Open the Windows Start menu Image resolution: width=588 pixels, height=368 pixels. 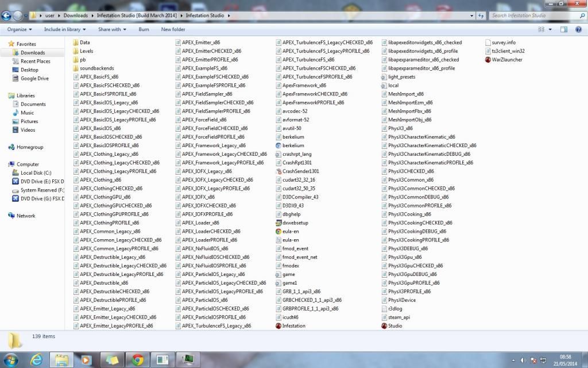pyautogui.click(x=11, y=360)
